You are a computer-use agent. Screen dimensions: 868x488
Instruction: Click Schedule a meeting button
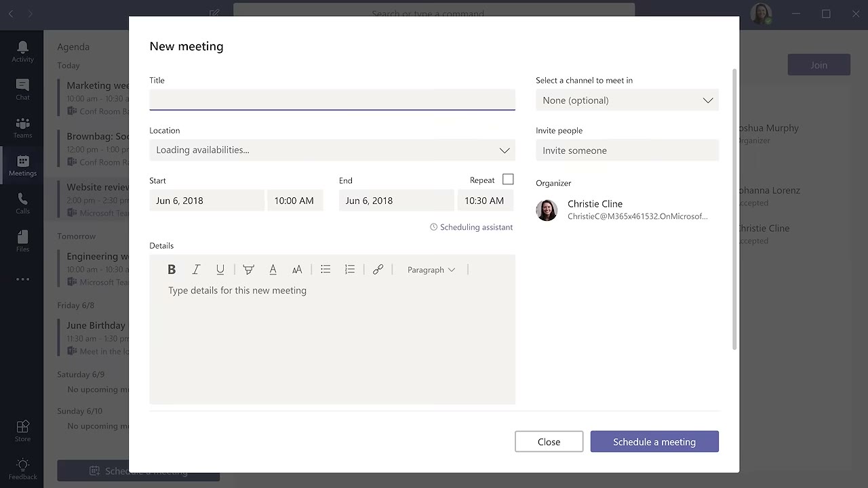[654, 442]
